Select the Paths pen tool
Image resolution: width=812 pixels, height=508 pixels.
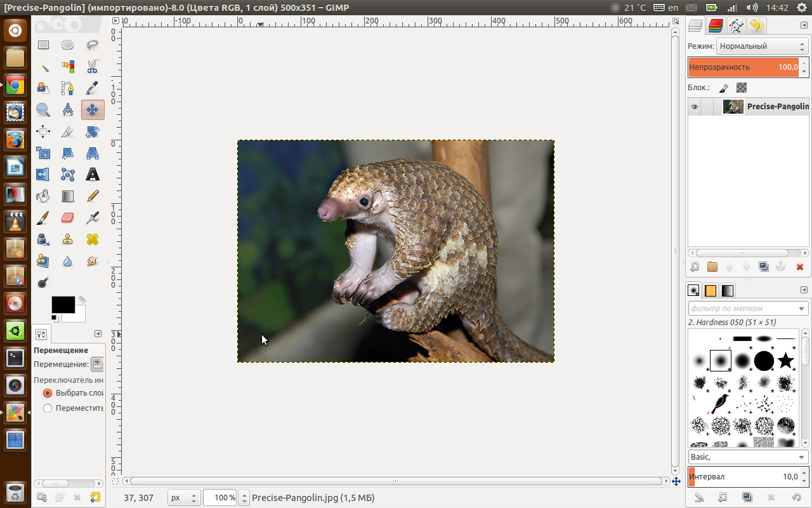(x=68, y=88)
